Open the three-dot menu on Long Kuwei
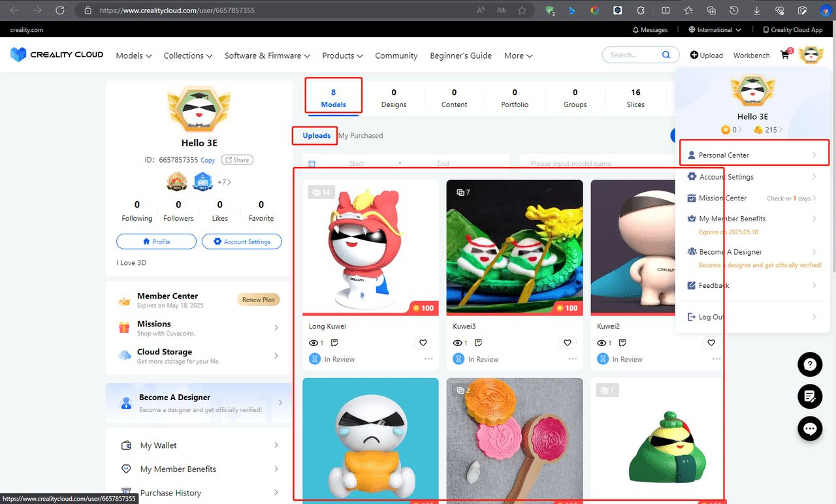Screen dimensions: 836x504 pos(428,359)
